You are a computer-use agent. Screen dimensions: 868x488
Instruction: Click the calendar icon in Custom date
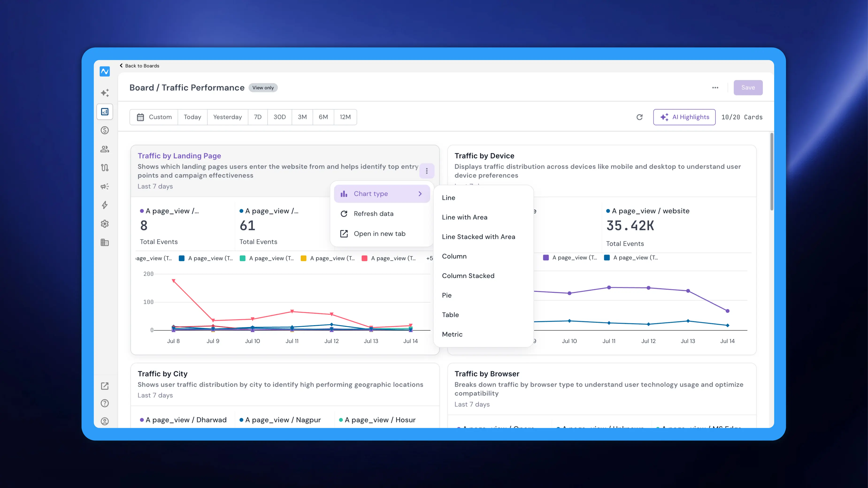pos(141,117)
